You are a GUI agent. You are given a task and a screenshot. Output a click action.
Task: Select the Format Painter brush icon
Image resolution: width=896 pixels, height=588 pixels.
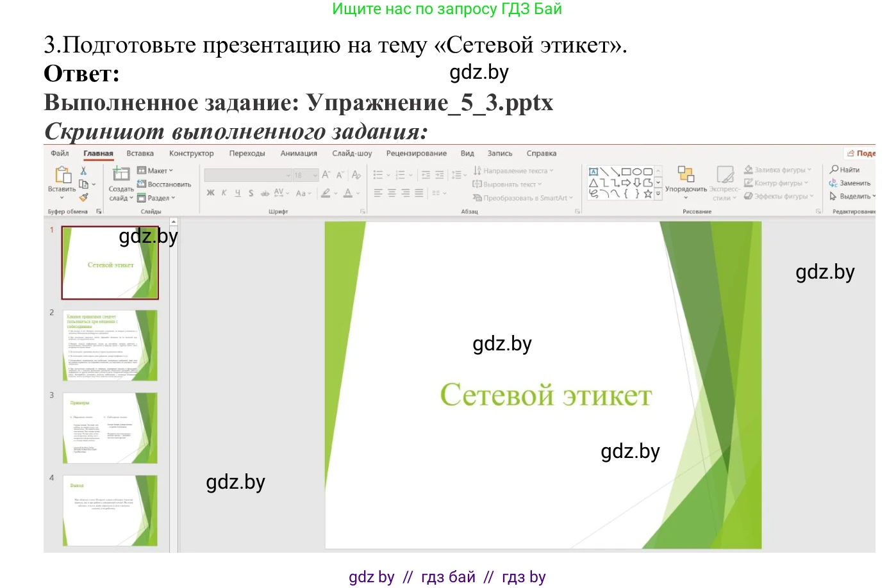point(83,198)
